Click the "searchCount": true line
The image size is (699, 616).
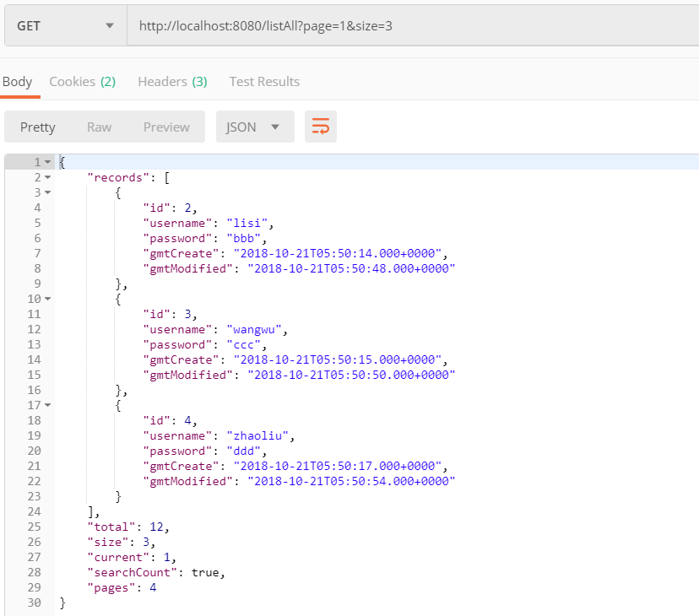(x=156, y=572)
